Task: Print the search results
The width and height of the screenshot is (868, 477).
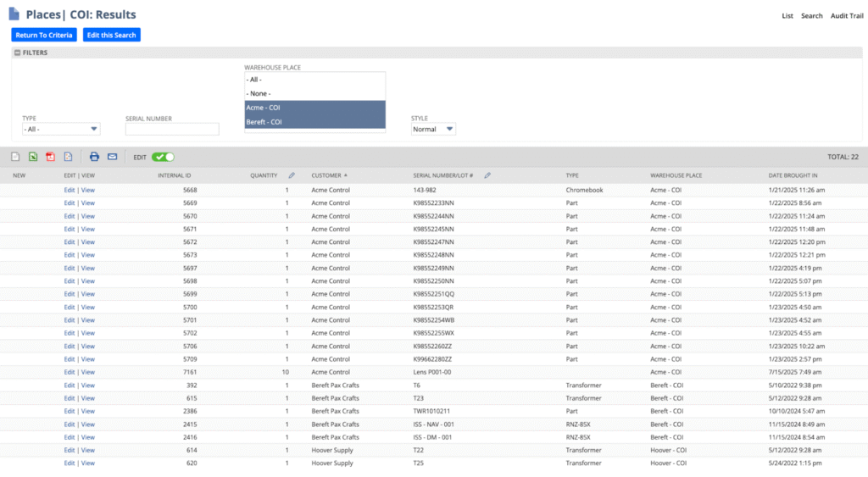Action: click(x=94, y=157)
